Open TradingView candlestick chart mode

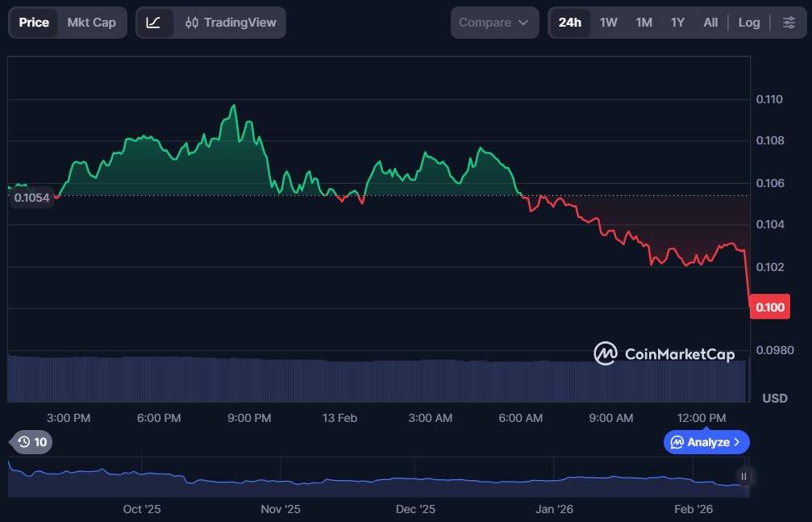231,23
